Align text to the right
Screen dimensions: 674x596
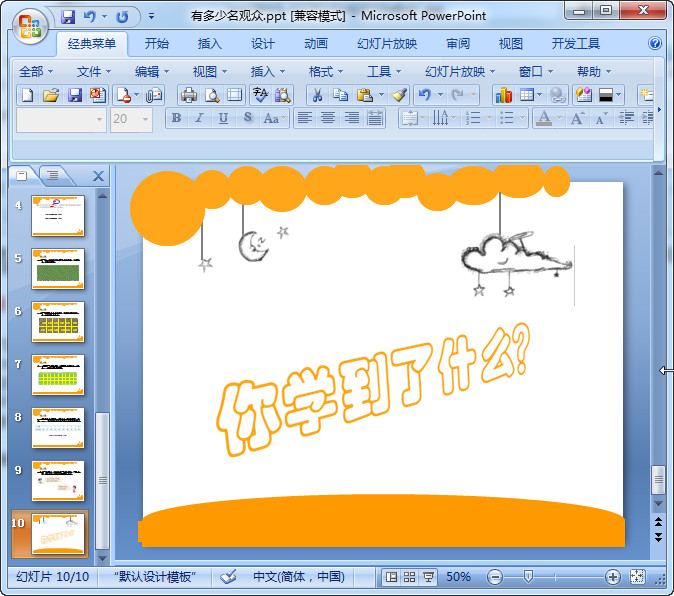pyautogui.click(x=352, y=118)
